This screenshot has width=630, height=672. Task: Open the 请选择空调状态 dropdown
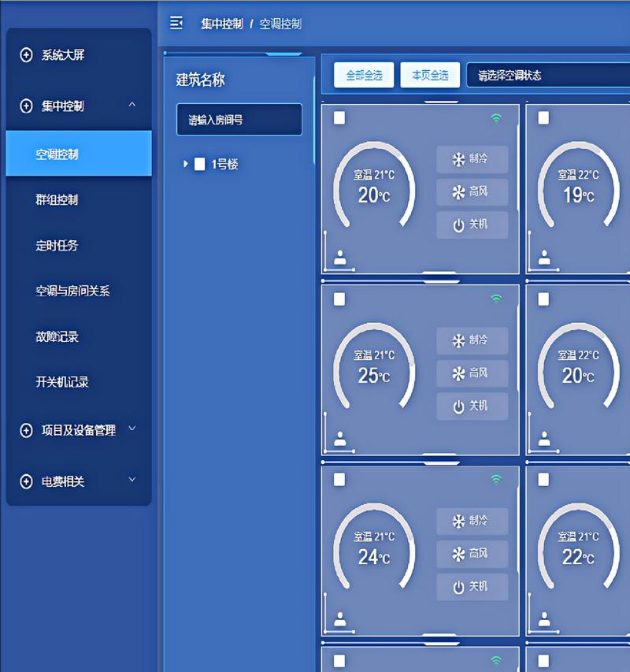tap(548, 76)
